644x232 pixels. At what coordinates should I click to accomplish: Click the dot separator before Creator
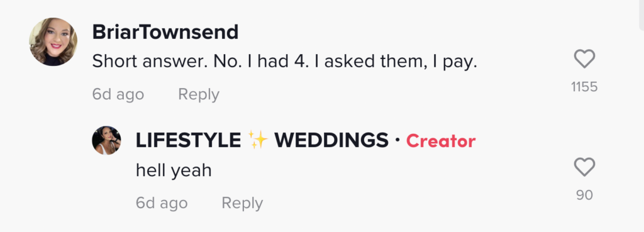tap(397, 141)
